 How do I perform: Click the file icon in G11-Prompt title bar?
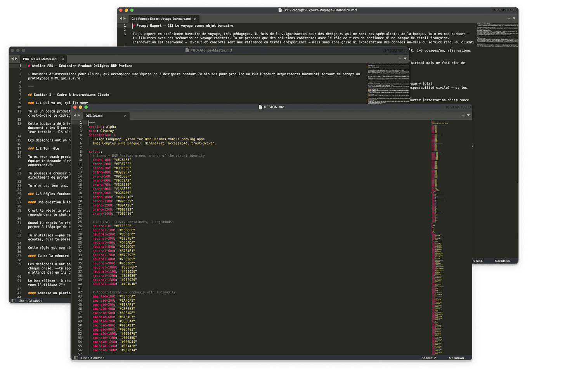280,10
